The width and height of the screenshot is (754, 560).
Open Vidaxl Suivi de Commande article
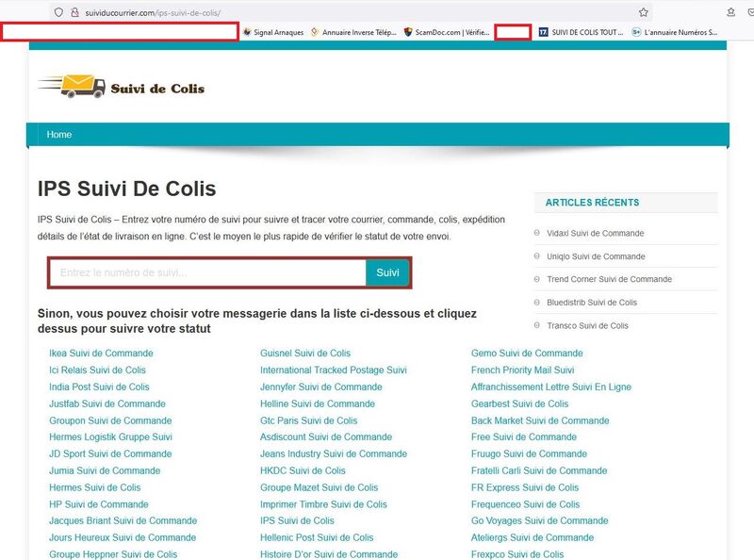pos(596,234)
